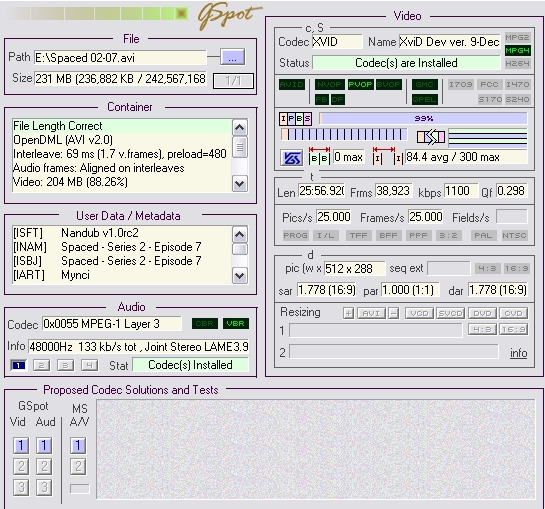Click the browse file button next to Path
This screenshot has height=509, width=545.
(x=232, y=57)
